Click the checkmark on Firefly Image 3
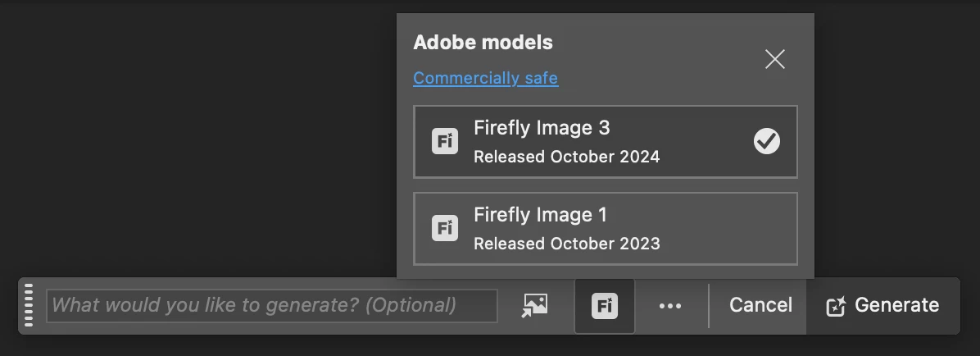 click(x=767, y=141)
